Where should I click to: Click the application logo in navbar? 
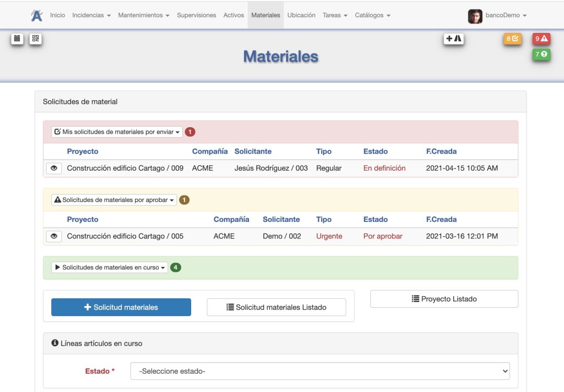coord(37,15)
